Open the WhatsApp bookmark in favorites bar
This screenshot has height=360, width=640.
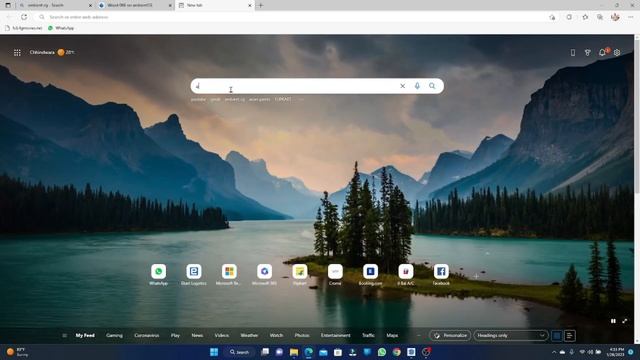tap(61, 28)
